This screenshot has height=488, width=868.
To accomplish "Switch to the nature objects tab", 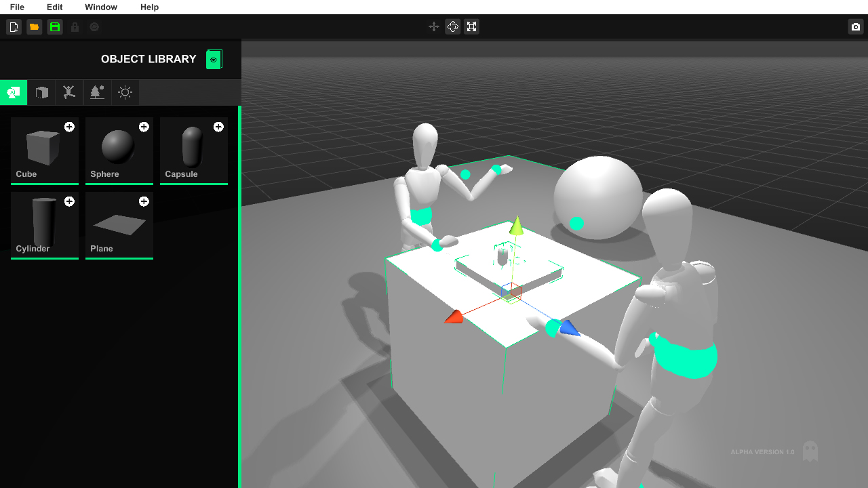I will pos(96,92).
